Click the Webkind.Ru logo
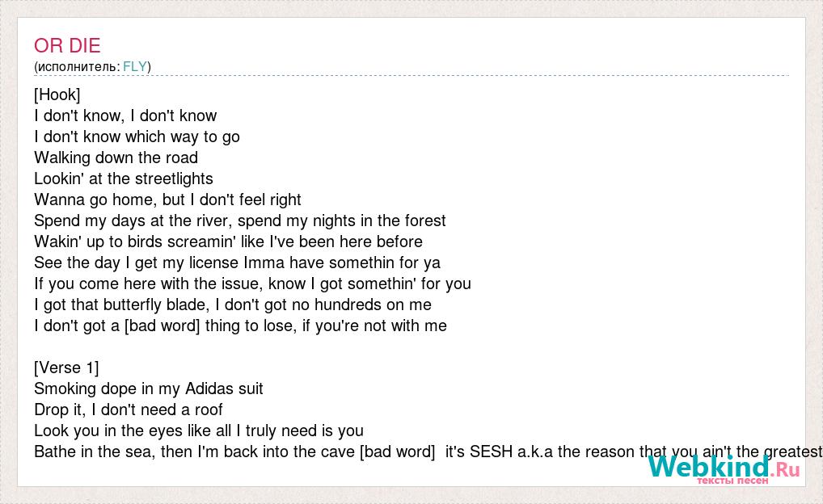This screenshot has height=504, width=823. point(724,468)
